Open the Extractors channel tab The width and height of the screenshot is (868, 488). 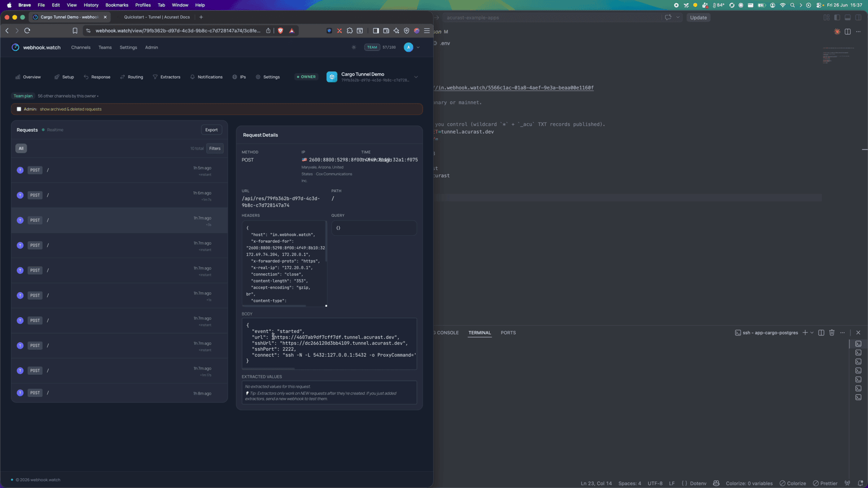click(167, 77)
